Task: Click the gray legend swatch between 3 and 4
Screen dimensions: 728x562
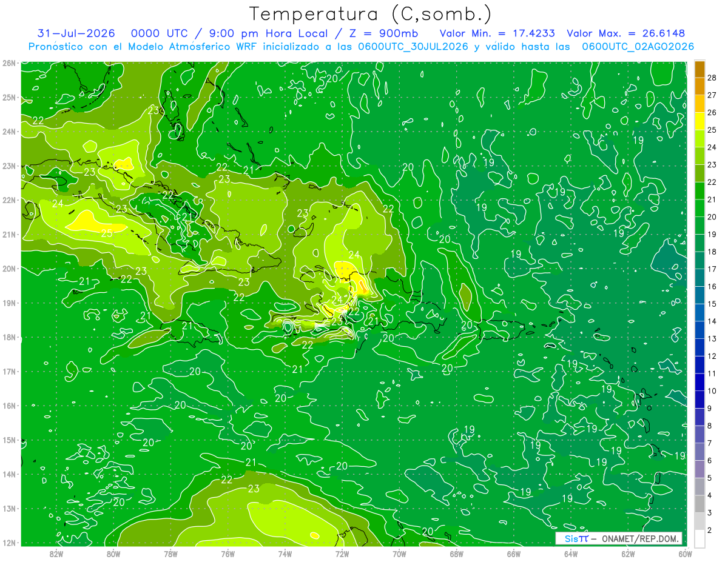Action: pos(699,504)
